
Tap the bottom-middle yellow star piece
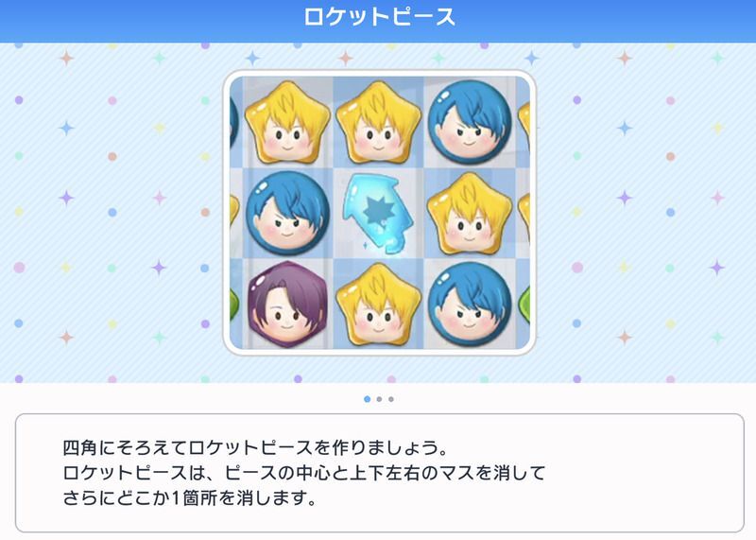[x=378, y=304]
